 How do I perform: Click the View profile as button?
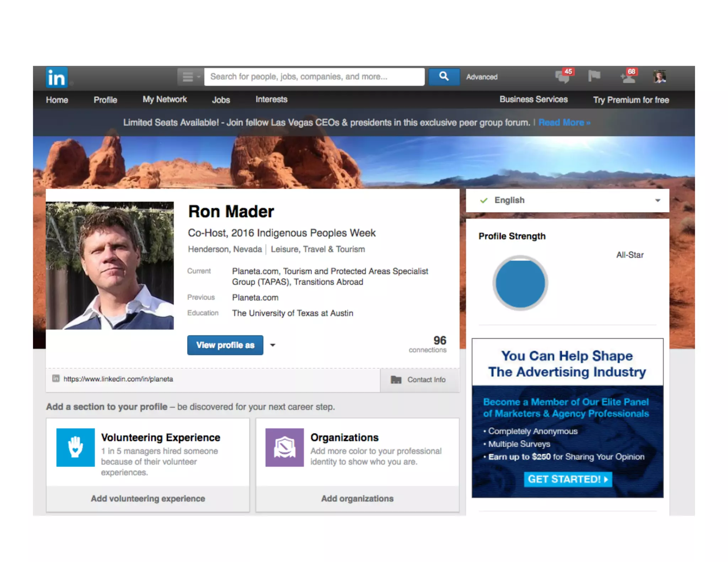point(225,345)
